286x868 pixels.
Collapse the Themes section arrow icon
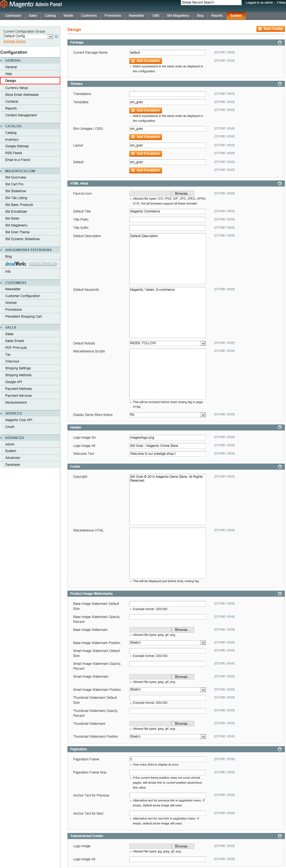(280, 84)
